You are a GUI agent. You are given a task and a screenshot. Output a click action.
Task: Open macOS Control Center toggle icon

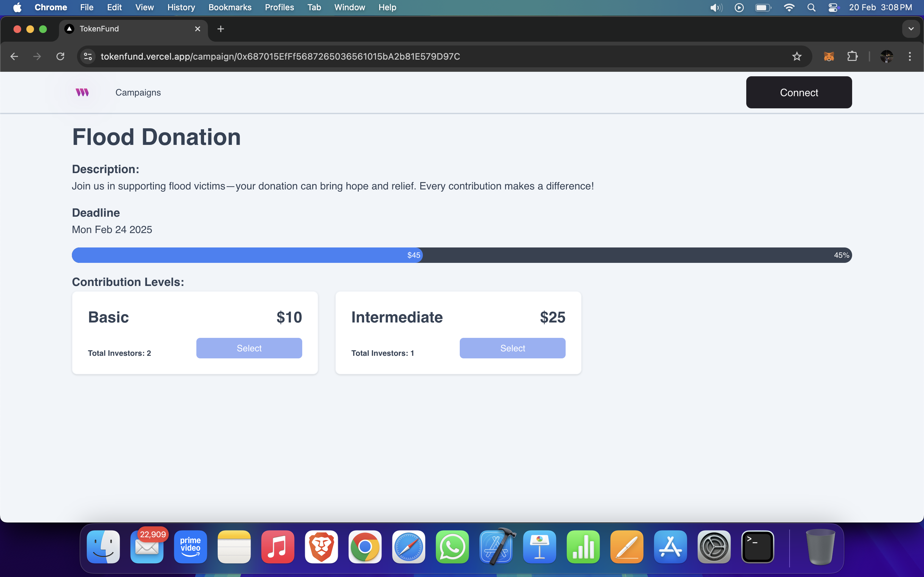point(833,7)
